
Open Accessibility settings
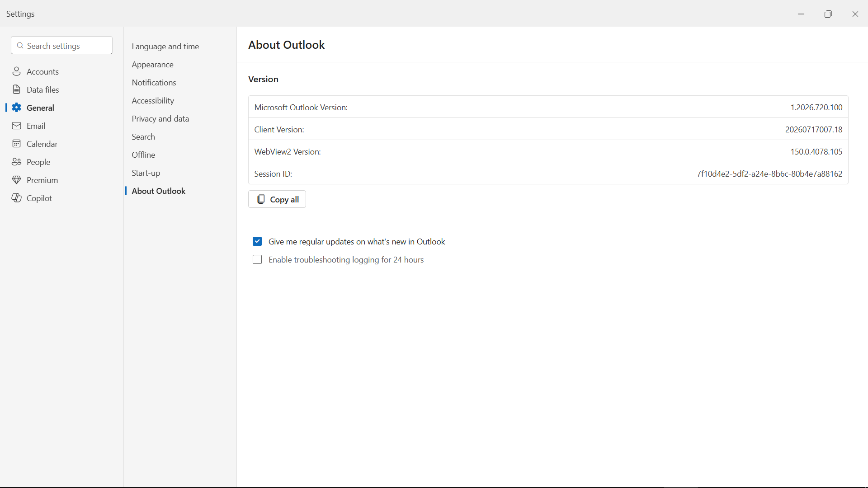pos(153,100)
